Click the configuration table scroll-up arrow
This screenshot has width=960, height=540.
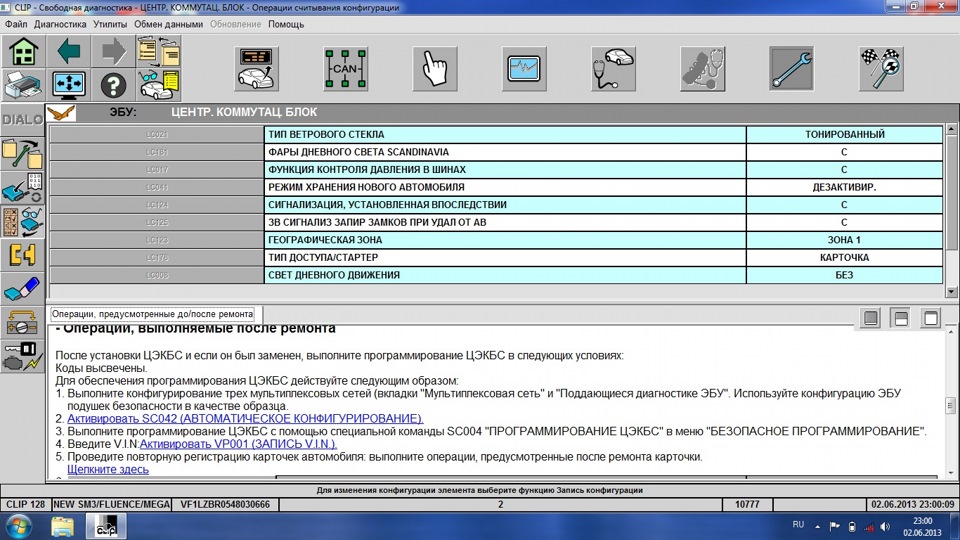click(x=951, y=129)
